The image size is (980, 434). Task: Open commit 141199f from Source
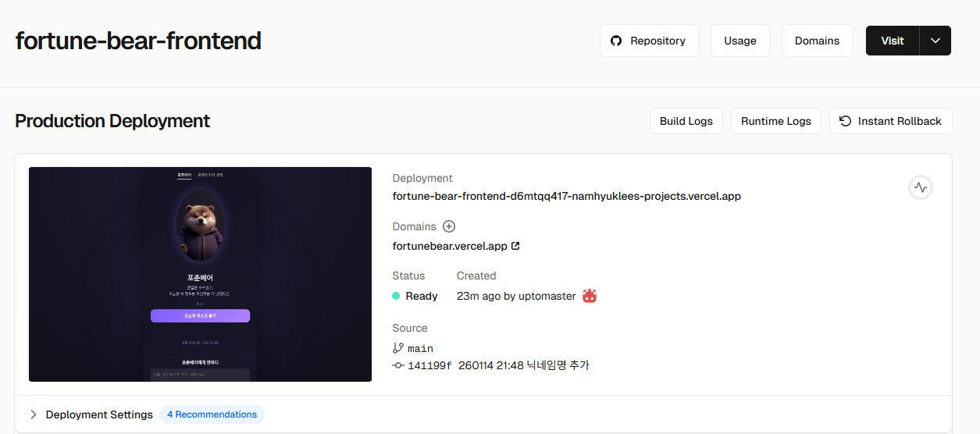[x=429, y=365]
